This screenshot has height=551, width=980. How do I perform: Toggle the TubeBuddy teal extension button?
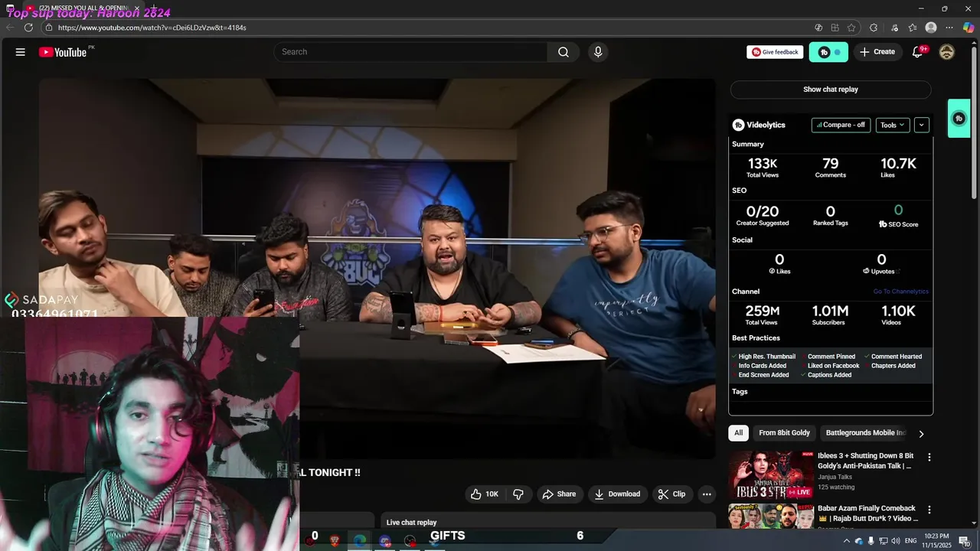pos(828,52)
